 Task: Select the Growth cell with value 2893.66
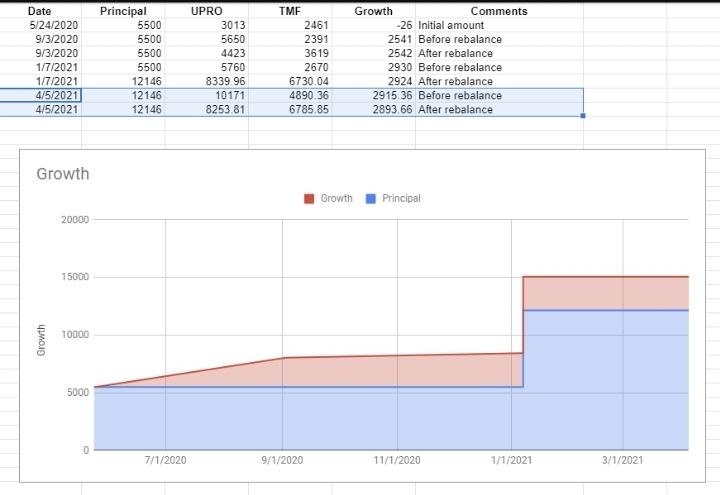373,109
